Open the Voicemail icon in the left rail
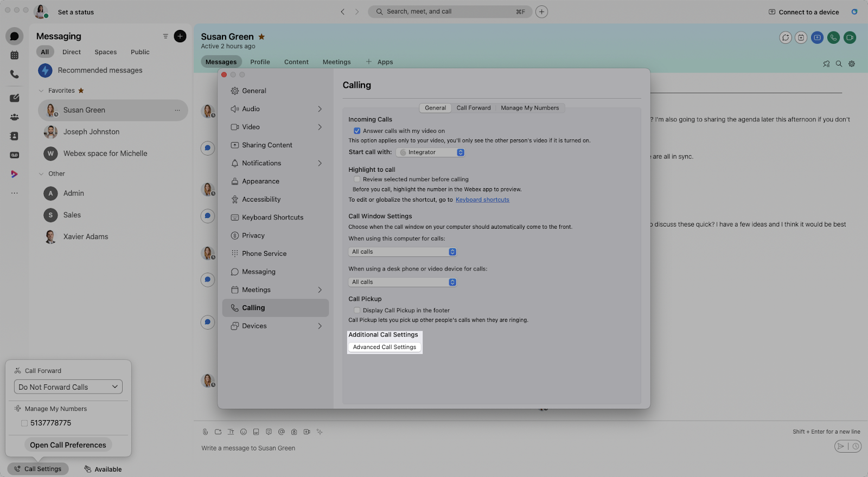Image resolution: width=868 pixels, height=477 pixels. pos(15,155)
